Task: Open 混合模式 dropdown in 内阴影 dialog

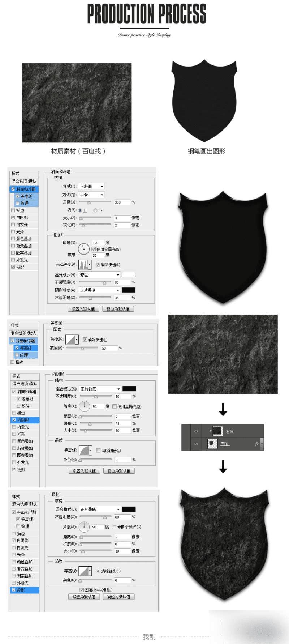Action: 100,389
